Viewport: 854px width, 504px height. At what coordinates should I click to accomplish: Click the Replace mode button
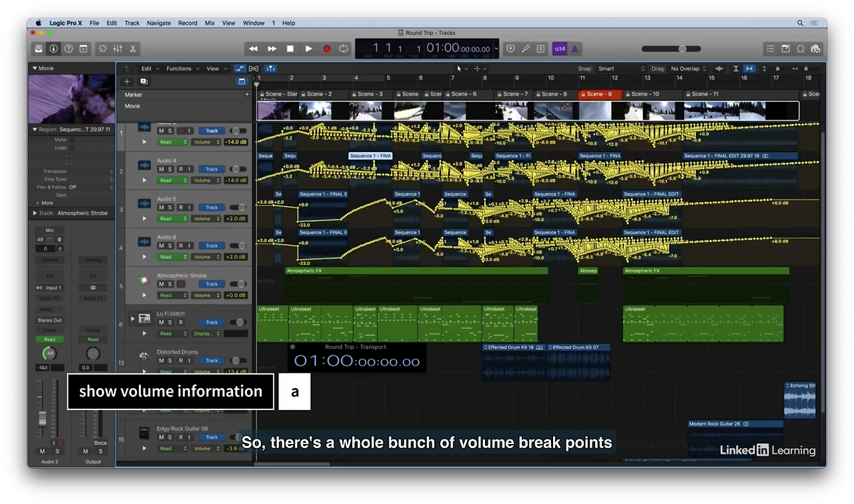[510, 49]
